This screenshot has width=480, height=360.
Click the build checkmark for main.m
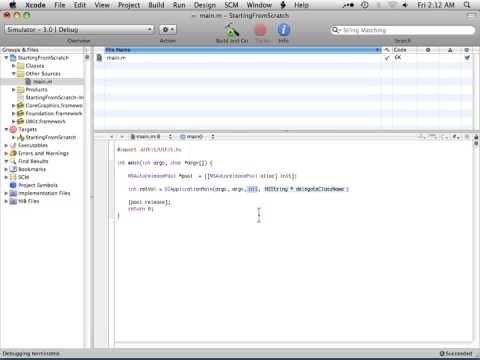pyautogui.click(x=387, y=58)
